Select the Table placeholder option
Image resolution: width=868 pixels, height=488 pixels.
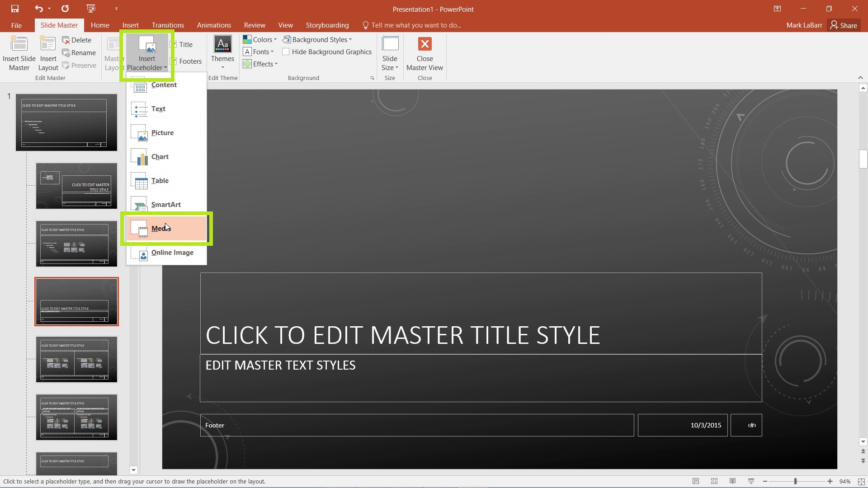(160, 180)
